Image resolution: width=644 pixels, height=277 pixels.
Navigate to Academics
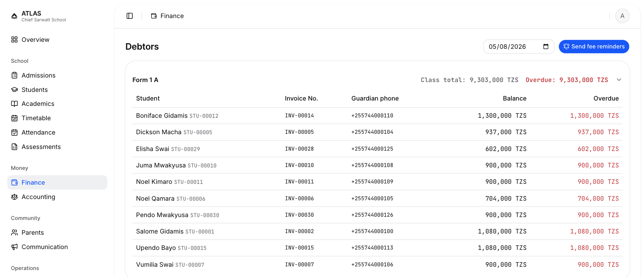tap(57, 104)
